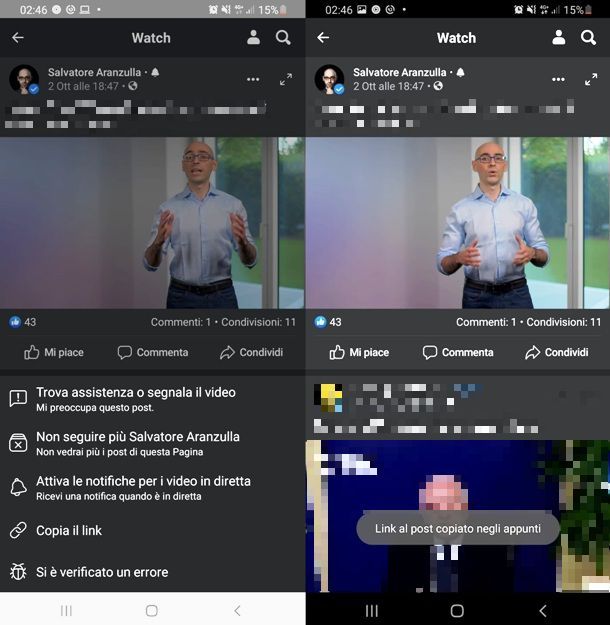Open Salvatore Aranzulla page name, left screenshot

pyautogui.click(x=94, y=72)
